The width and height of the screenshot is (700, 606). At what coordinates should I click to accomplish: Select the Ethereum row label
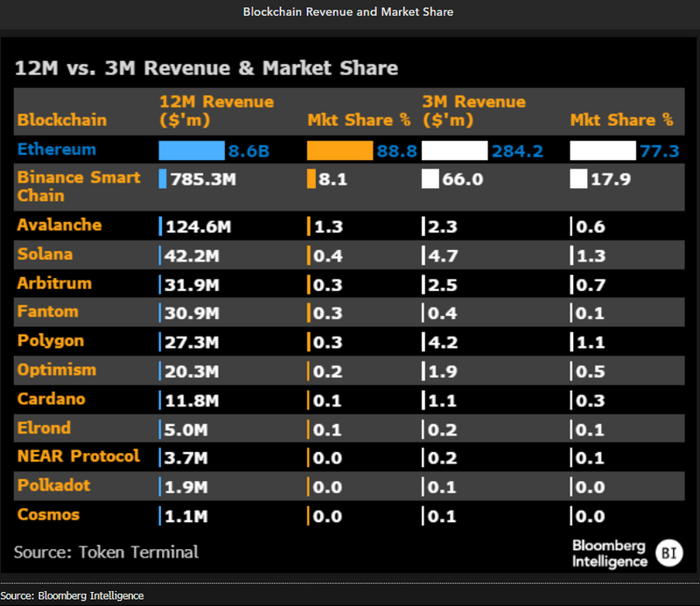pyautogui.click(x=57, y=149)
